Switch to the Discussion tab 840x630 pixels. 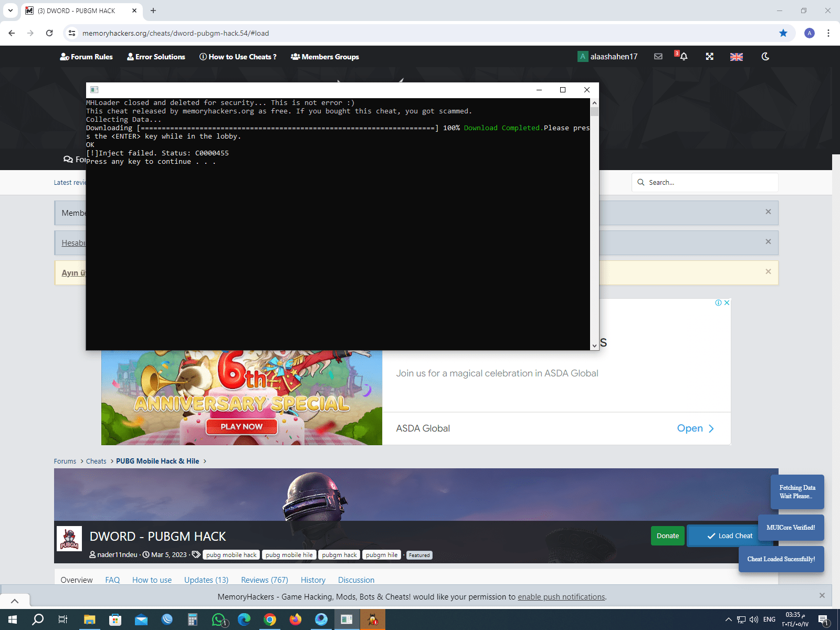click(356, 580)
